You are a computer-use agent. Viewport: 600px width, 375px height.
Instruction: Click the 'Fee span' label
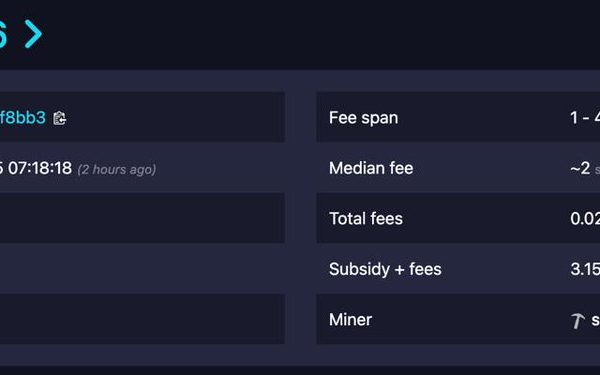tap(364, 118)
